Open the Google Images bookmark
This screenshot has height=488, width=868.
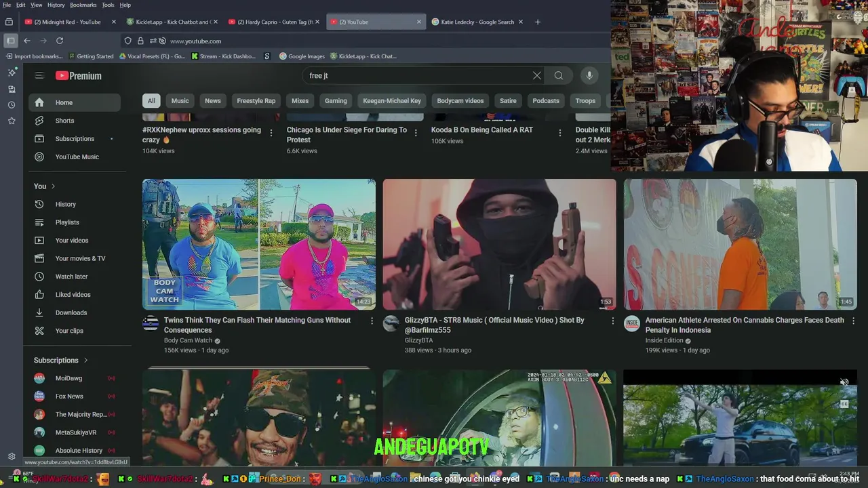tap(301, 56)
